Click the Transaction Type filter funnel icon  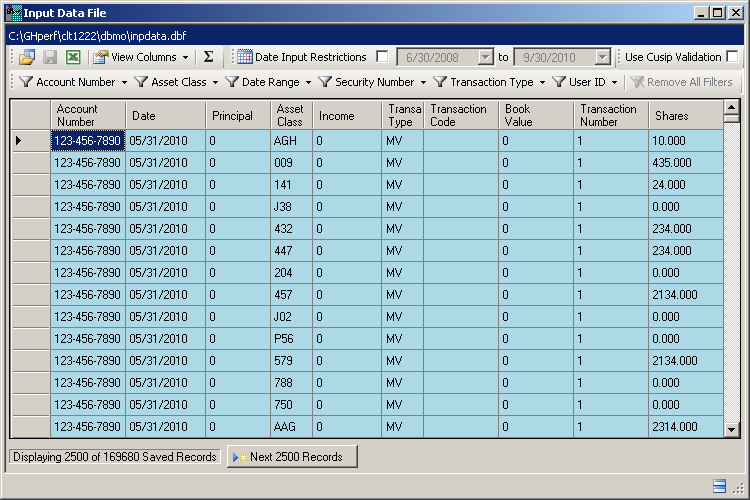coord(440,82)
